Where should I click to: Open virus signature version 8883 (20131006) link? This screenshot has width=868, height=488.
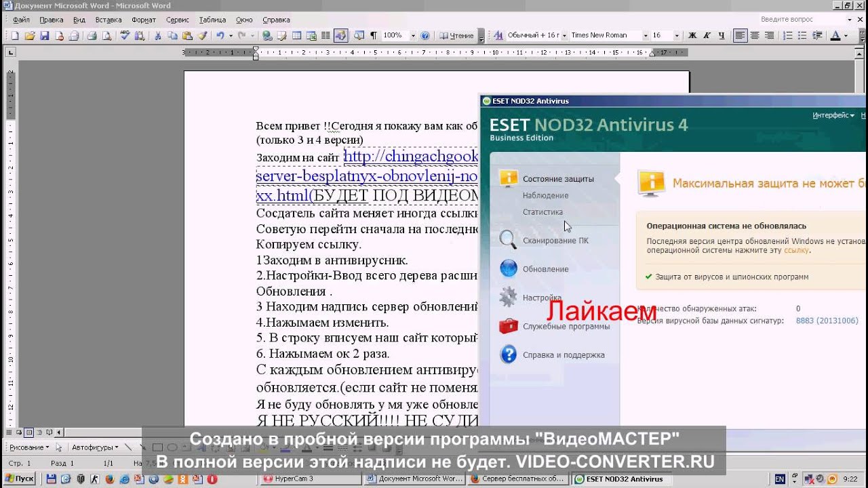(x=827, y=321)
